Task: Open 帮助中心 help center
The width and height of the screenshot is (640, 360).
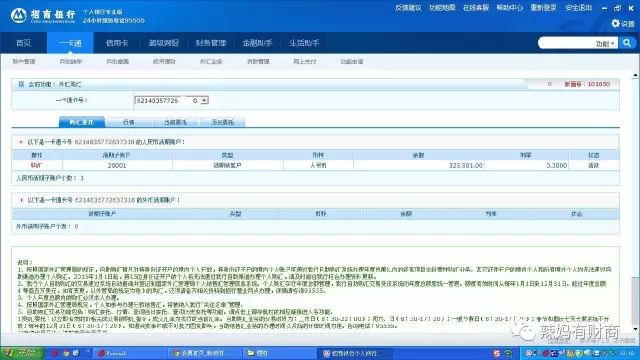Action: click(509, 8)
